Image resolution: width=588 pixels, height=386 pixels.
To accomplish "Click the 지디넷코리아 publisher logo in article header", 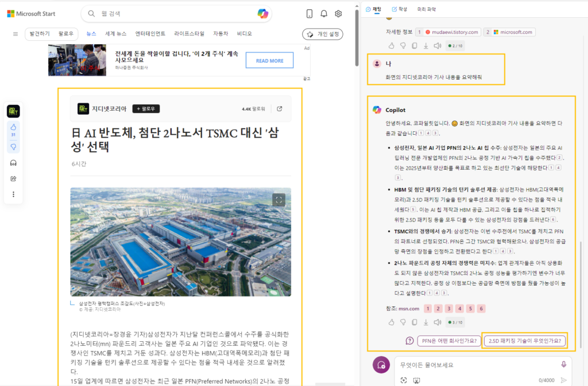I will [x=83, y=108].
